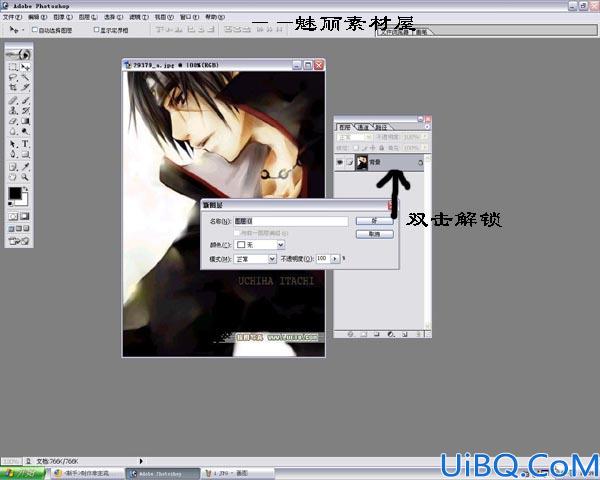Select the Gradient tool
This screenshot has height=480, width=600.
click(x=25, y=121)
